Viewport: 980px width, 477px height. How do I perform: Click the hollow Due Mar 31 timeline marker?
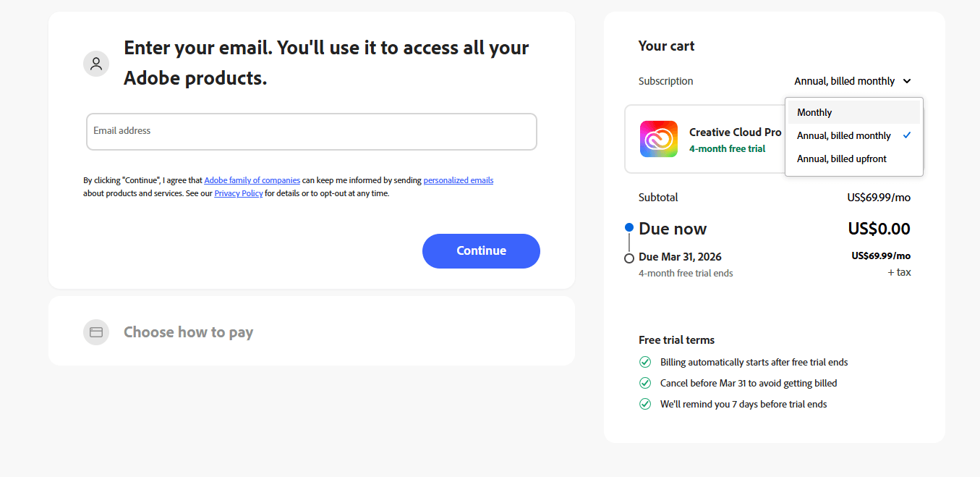(629, 258)
